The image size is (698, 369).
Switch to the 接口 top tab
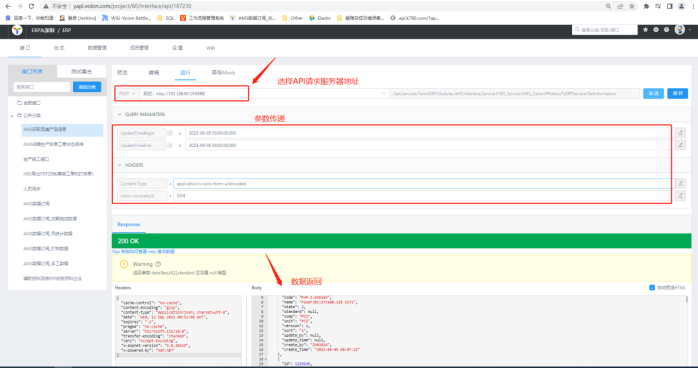pyautogui.click(x=25, y=48)
